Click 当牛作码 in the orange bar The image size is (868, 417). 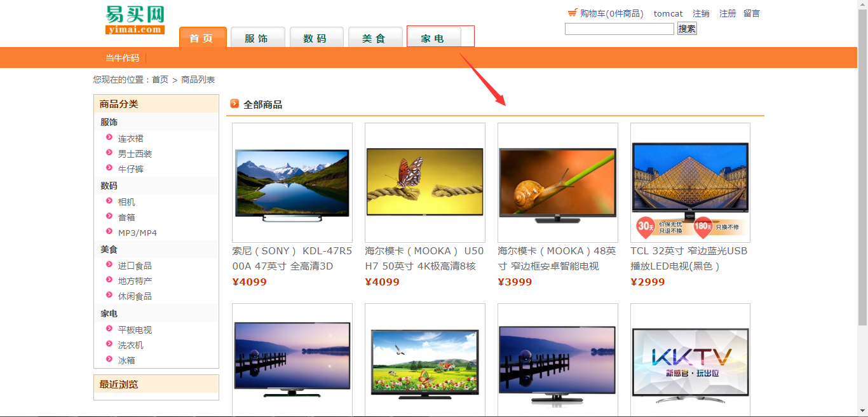[x=123, y=58]
